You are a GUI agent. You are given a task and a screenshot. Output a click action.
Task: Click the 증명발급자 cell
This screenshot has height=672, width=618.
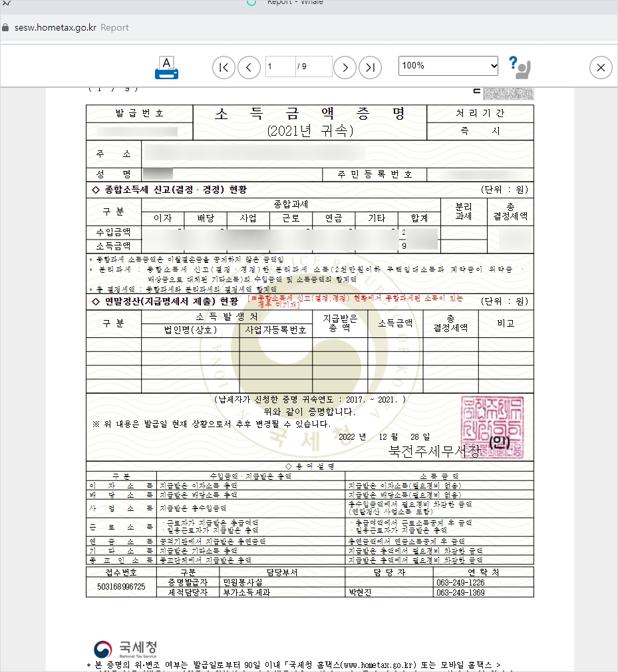tap(188, 582)
